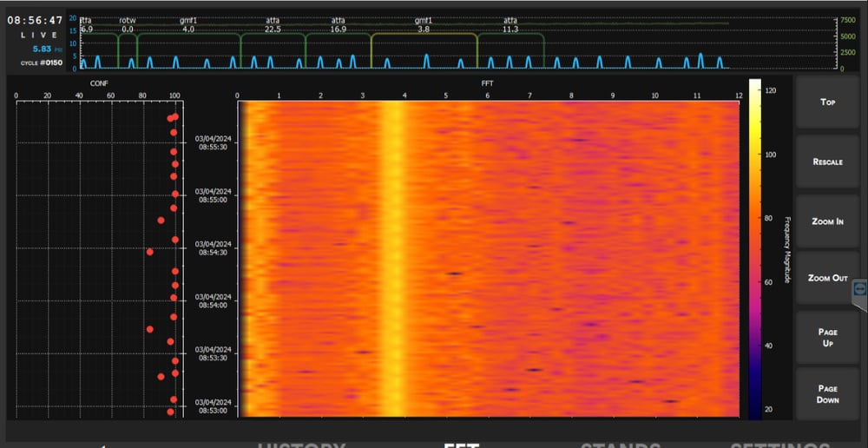Select the FFT tab
The image size is (868, 448).
tap(461, 444)
